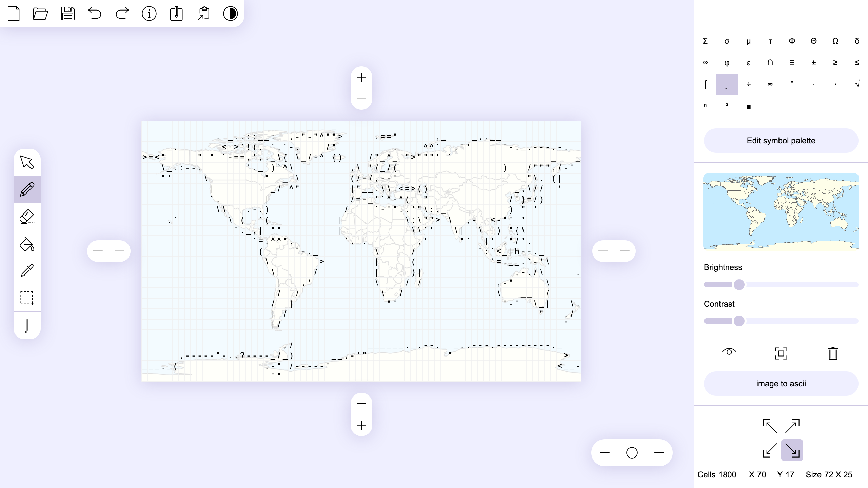The height and width of the screenshot is (488, 868).
Task: Toggle image visibility with eye icon
Action: (x=729, y=352)
